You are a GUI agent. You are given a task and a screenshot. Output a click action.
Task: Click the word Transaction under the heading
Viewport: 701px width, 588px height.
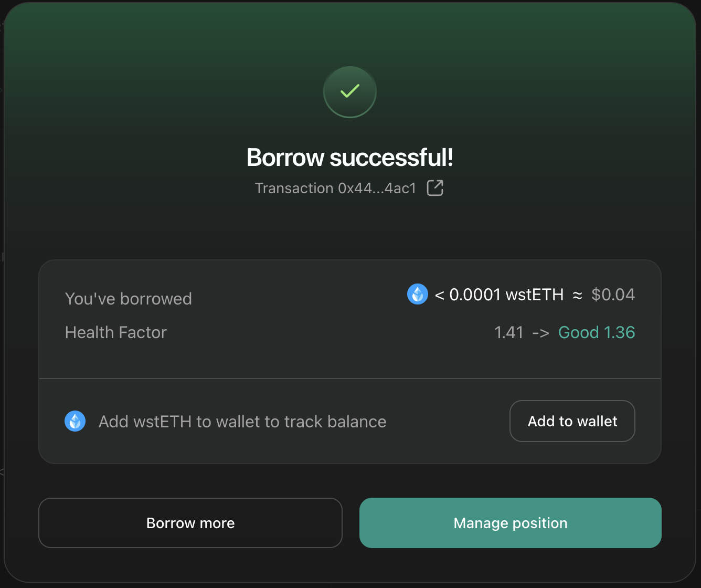coord(294,188)
